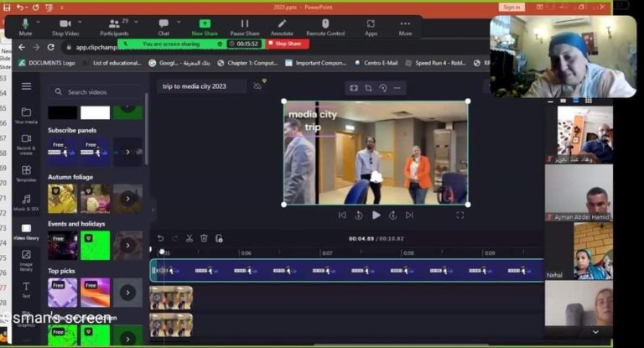The height and width of the screenshot is (348, 644).
Task: Enter fullscreen preview mode
Action: [x=460, y=216]
